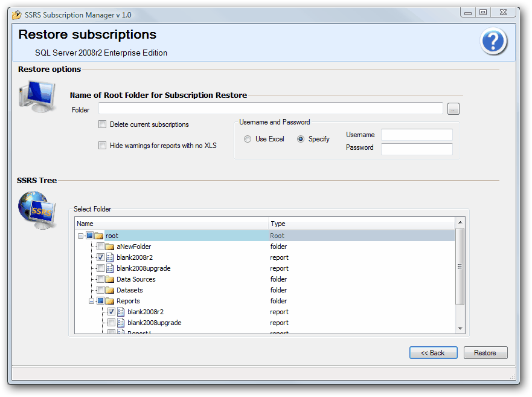Select top-level blank2008r2 label
532x397 pixels.
pos(135,257)
